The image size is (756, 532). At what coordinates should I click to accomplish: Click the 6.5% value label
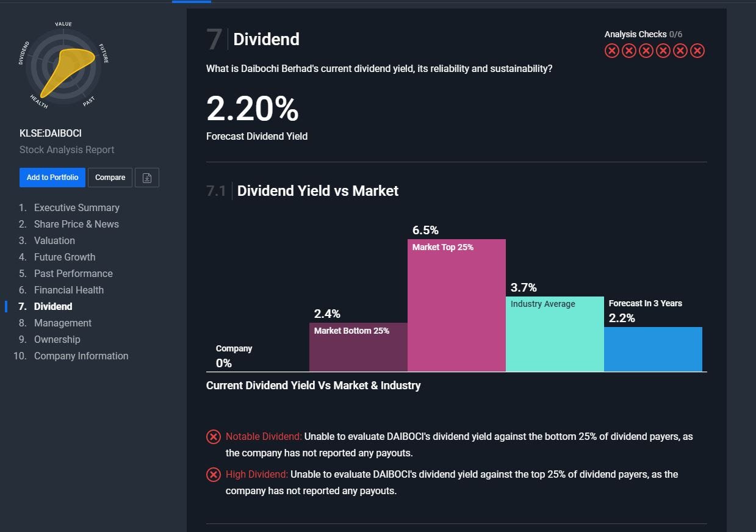[425, 231]
